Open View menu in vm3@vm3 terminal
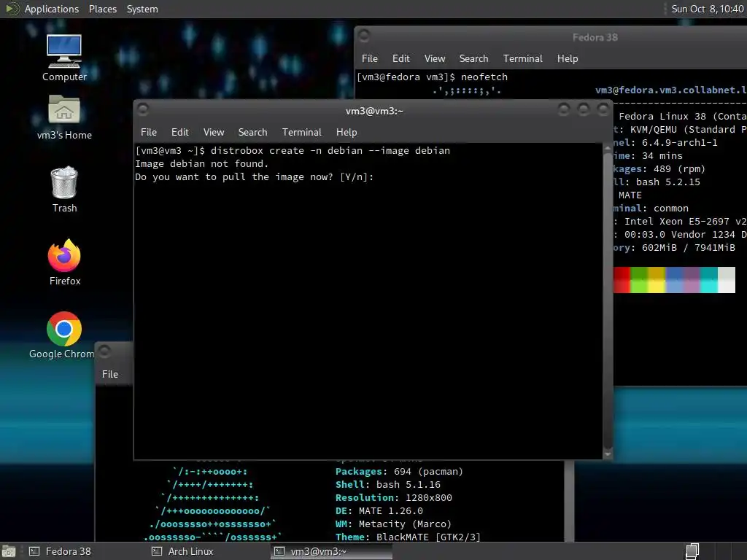The height and width of the screenshot is (560, 747). point(214,132)
